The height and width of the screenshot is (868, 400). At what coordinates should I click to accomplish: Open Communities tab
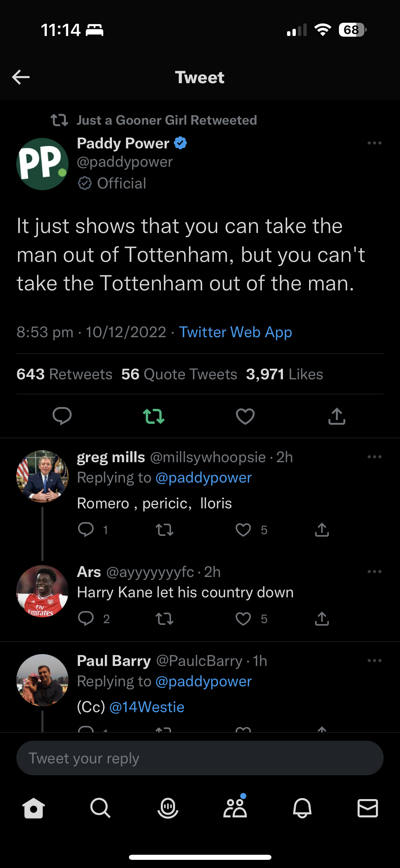pyautogui.click(x=235, y=808)
